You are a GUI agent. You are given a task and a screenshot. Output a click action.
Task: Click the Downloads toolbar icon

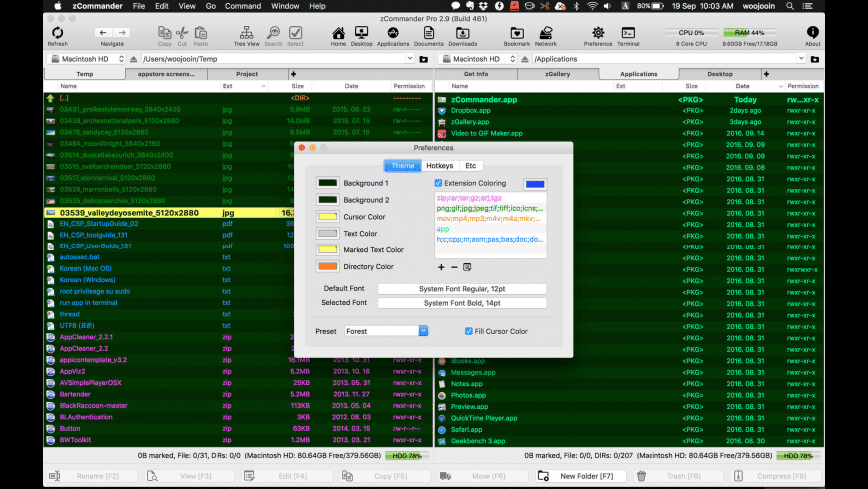pos(462,35)
